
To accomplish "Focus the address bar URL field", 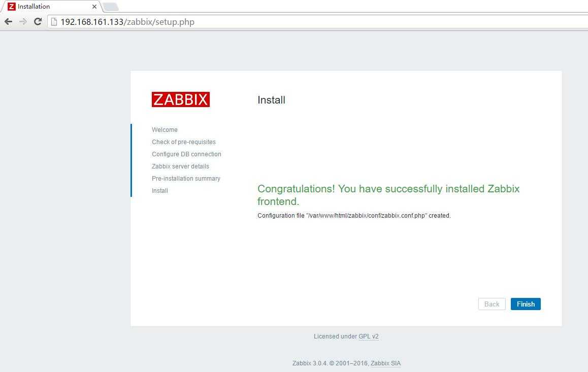I will click(319, 22).
